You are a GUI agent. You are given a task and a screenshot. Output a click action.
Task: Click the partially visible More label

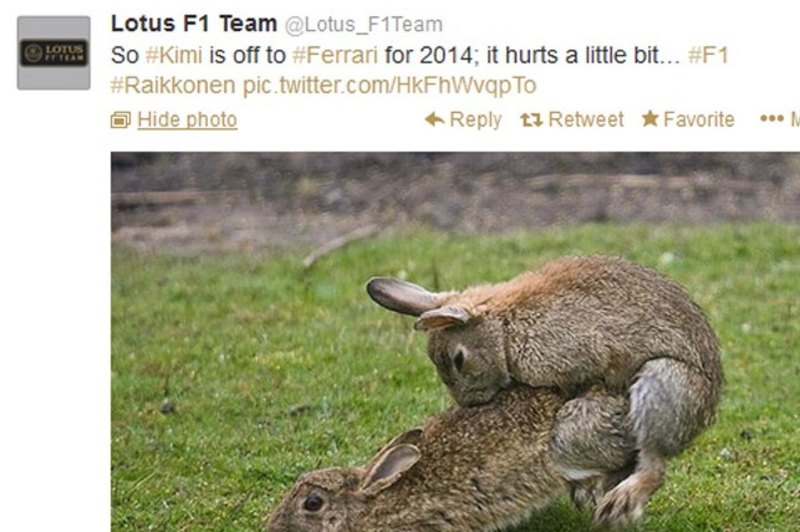point(795,119)
